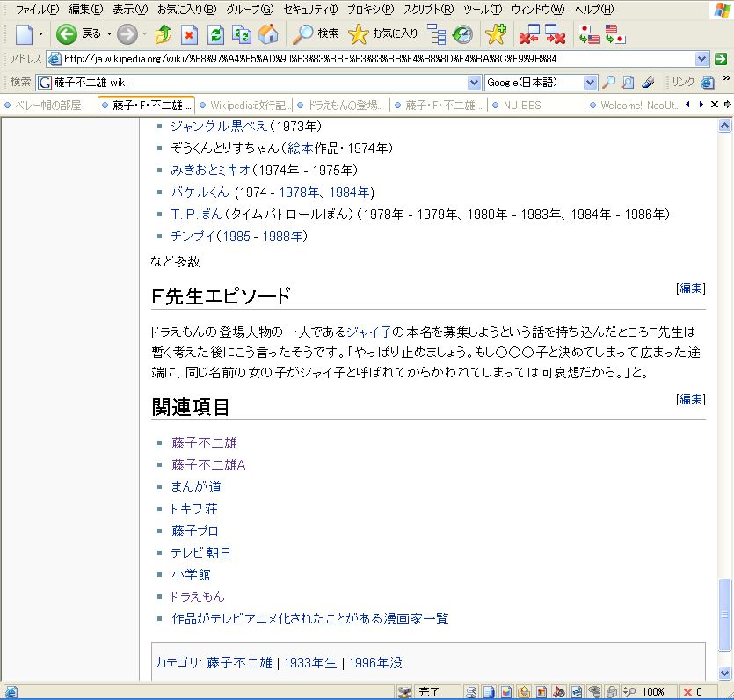Image resolution: width=734 pixels, height=700 pixels.
Task: Switch to the Wikipedia改行記 tab
Action: point(246,106)
